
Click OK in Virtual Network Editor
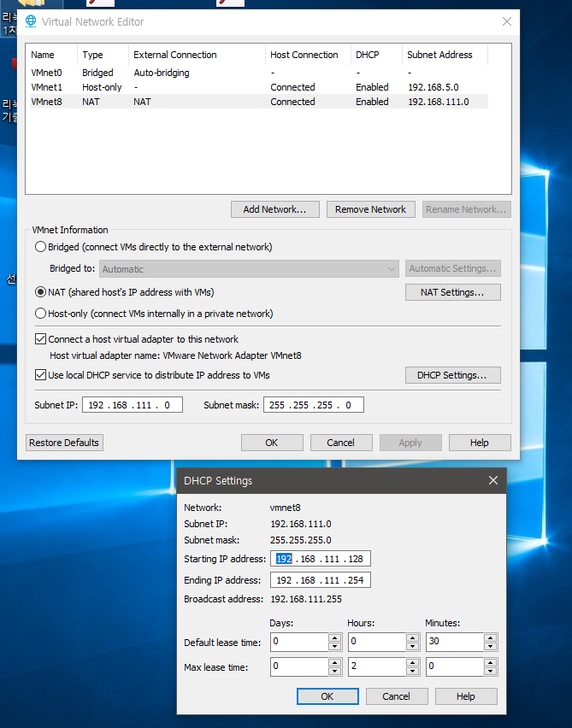pos(272,443)
